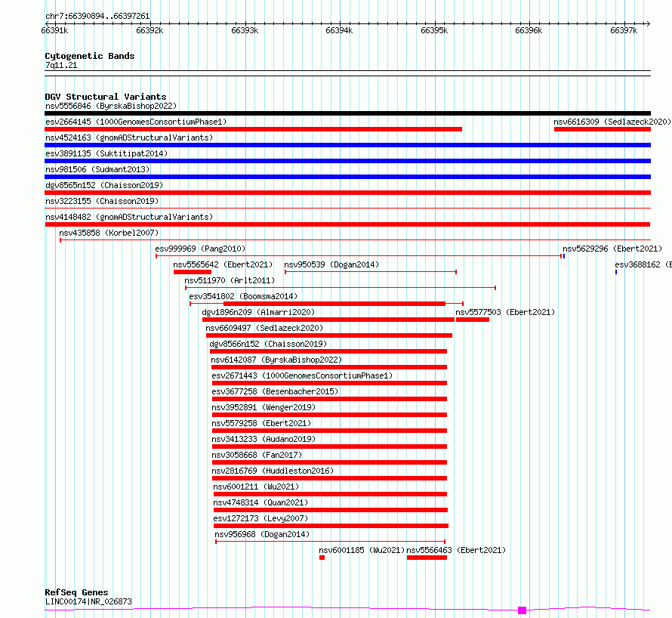
Task: Click the nsv5577503 (Ebert2021) red bar
Action: [472, 320]
